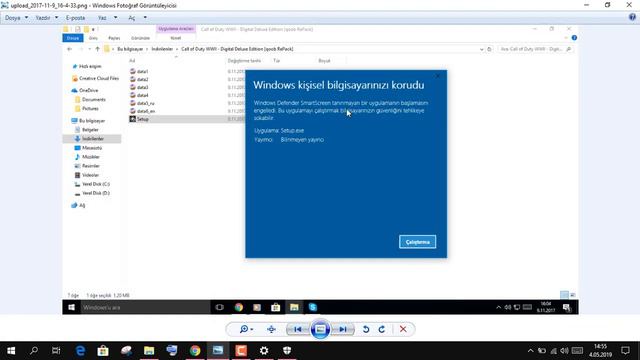The height and width of the screenshot is (360, 640).
Task: Show hidden system tray icons
Action: point(530,351)
